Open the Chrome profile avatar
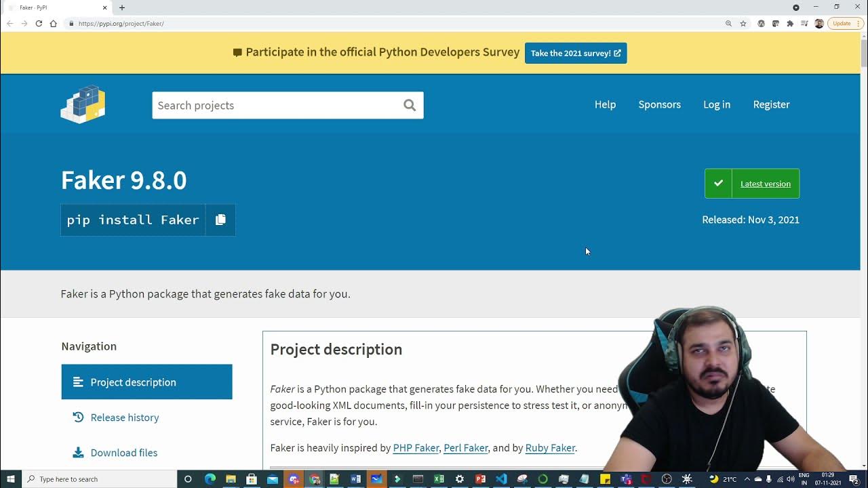 pyautogui.click(x=819, y=24)
